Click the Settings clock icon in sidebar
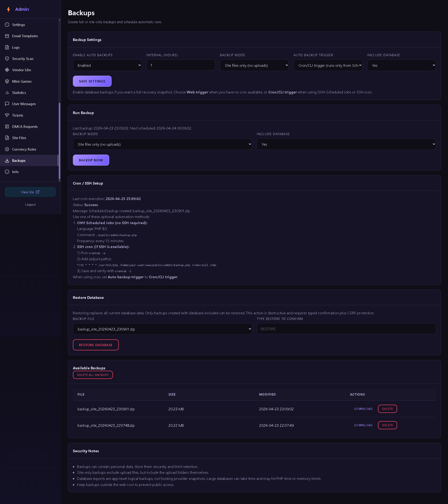 (7, 25)
